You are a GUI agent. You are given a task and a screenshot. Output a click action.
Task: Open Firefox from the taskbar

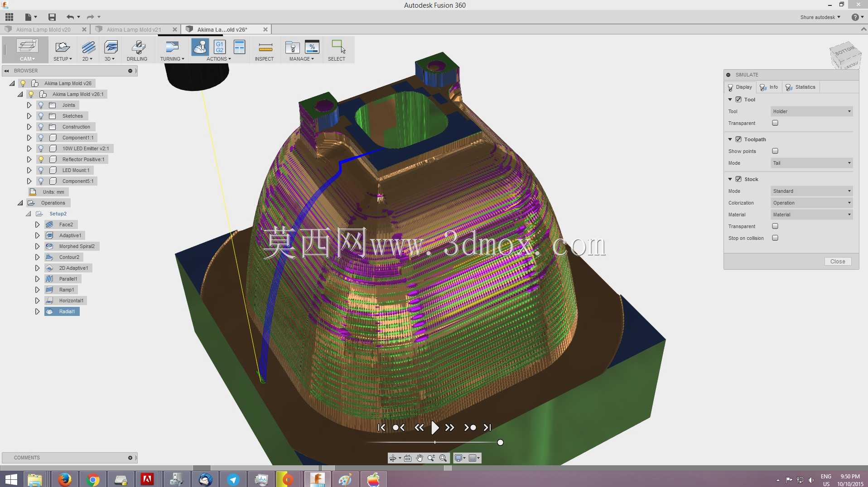coord(64,479)
